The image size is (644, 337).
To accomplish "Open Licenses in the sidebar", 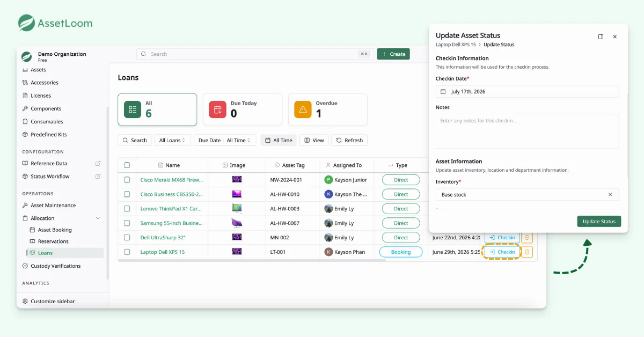I will point(40,96).
